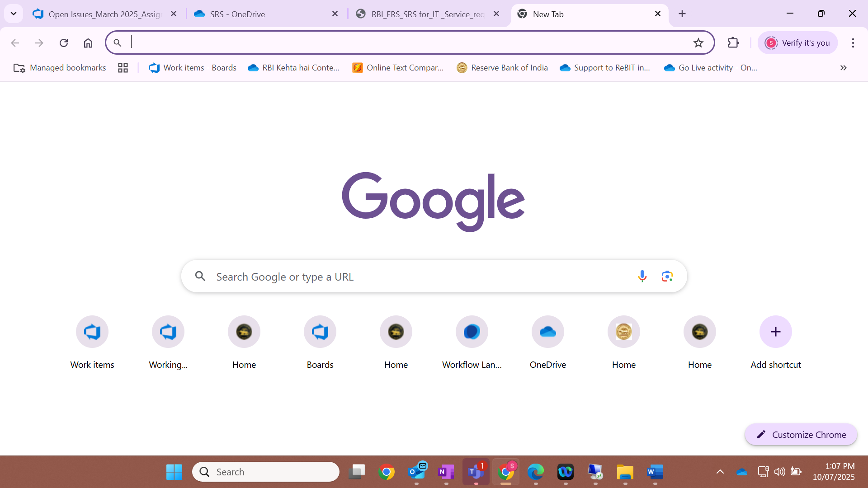Open Chrome three-dot menu
This screenshot has width=868, height=488.
(853, 43)
